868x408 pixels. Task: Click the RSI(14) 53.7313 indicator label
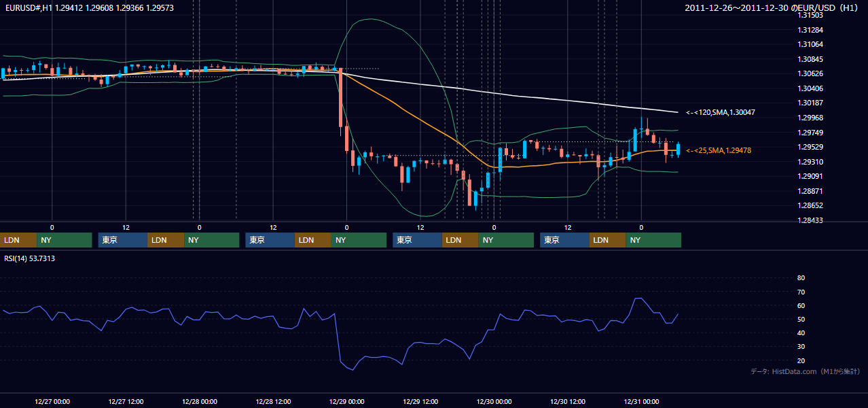click(x=30, y=258)
